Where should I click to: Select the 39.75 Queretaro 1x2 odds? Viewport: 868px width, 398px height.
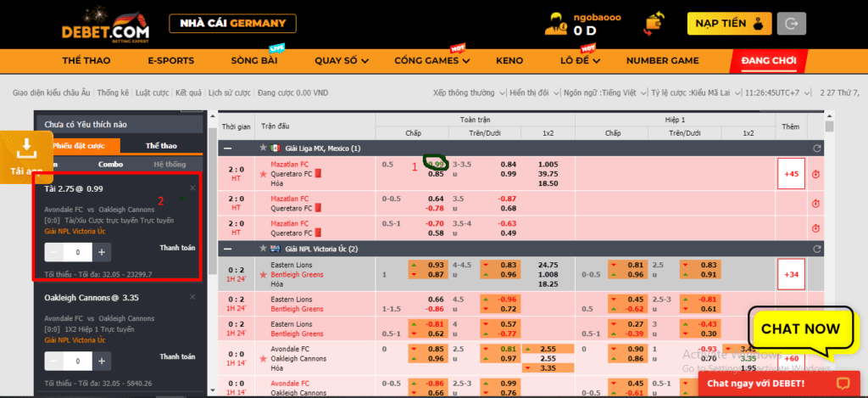tap(548, 173)
